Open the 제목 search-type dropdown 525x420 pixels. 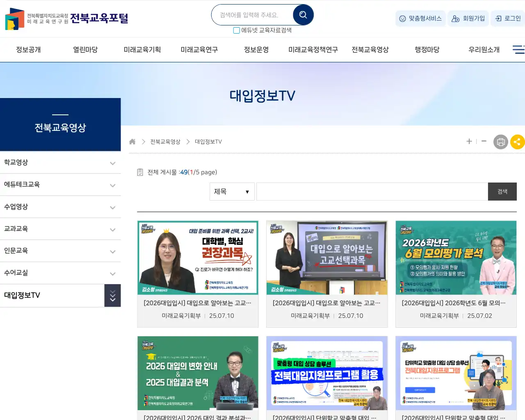click(232, 192)
